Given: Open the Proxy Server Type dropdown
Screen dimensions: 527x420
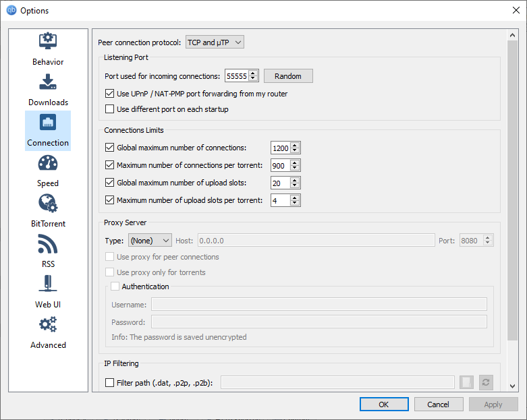Looking at the screenshot, I should tap(150, 241).
